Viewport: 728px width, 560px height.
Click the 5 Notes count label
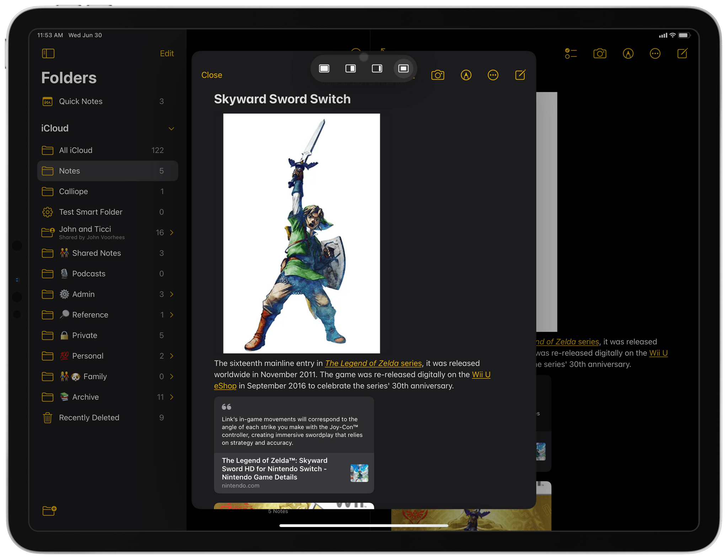[278, 511]
